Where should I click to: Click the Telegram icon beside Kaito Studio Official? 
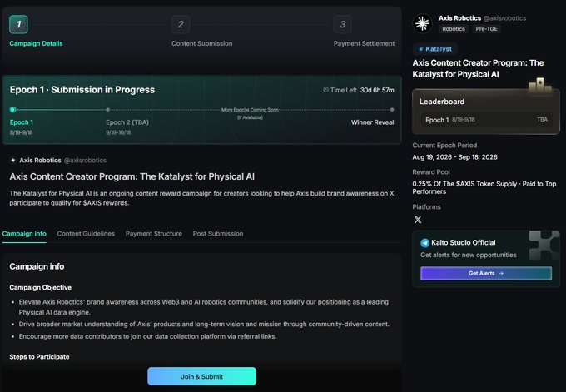[424, 243]
